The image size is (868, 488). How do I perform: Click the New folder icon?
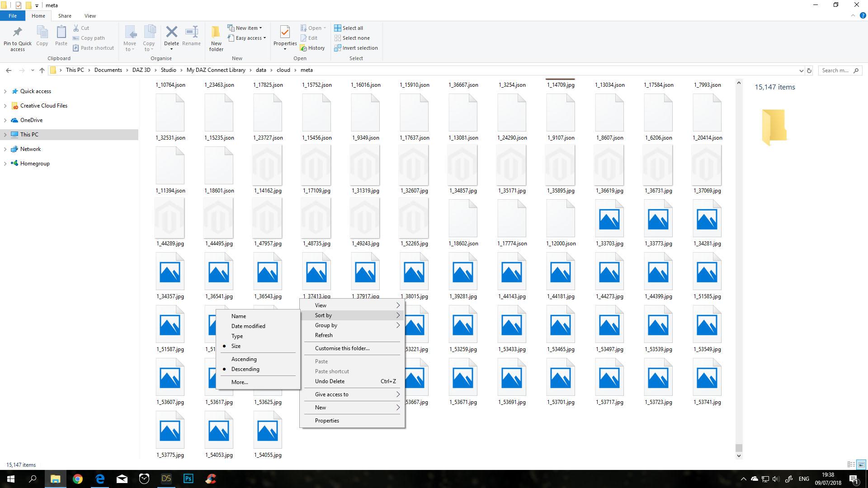click(x=216, y=33)
